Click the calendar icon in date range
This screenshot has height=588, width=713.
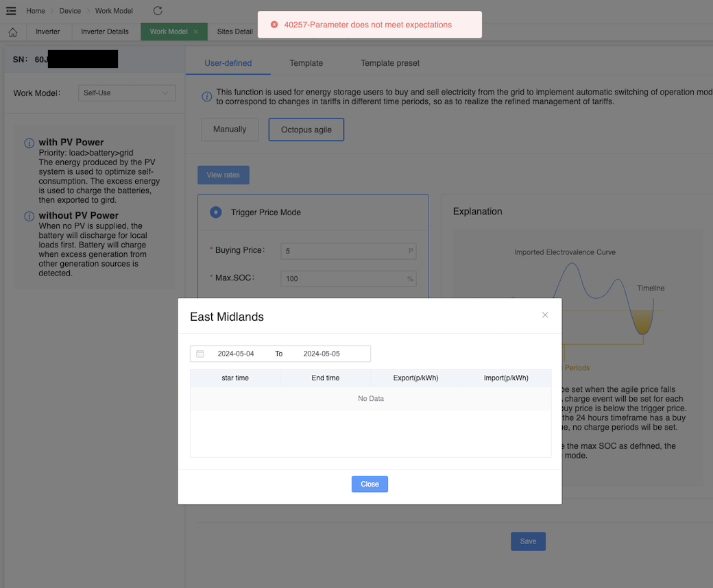pos(200,354)
